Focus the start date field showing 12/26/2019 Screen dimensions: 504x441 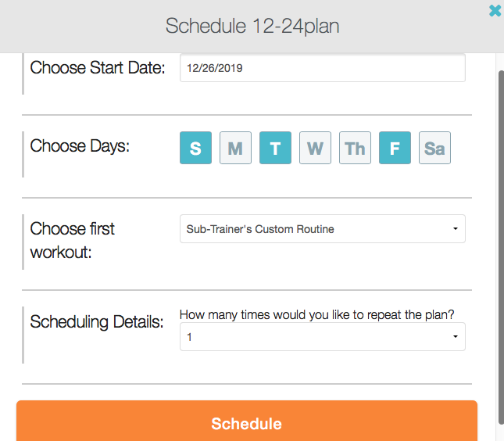(322, 68)
